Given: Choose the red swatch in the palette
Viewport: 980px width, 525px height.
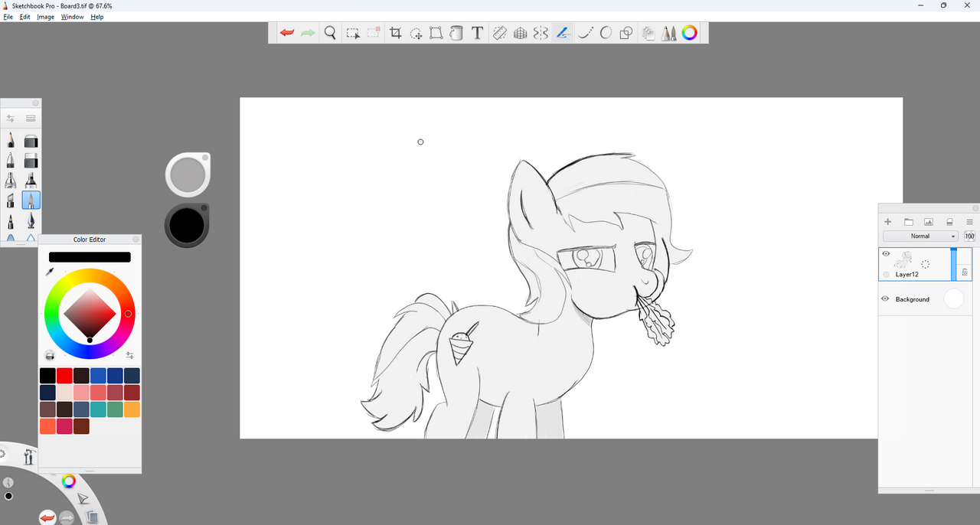Looking at the screenshot, I should coord(64,376).
